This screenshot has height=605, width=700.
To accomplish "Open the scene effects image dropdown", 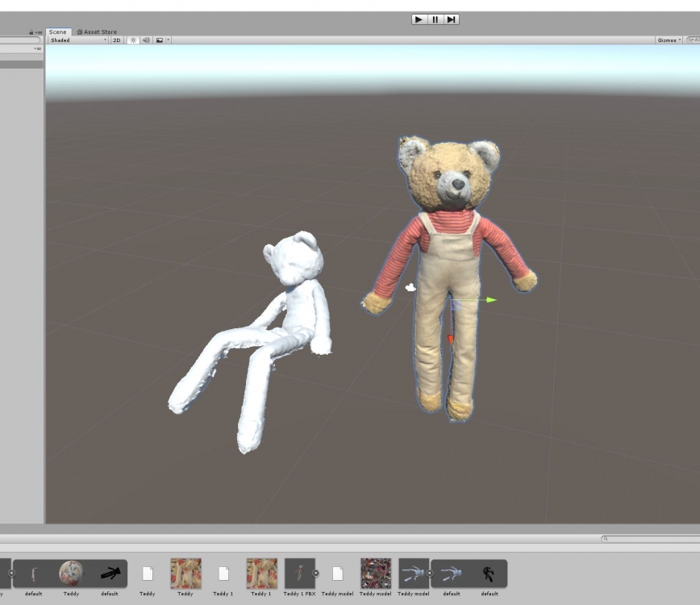I will 160,40.
